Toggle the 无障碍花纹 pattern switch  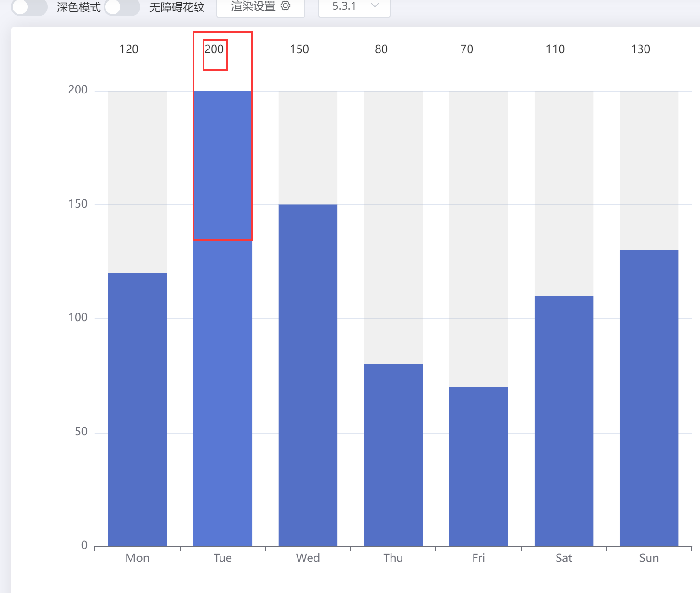122,7
